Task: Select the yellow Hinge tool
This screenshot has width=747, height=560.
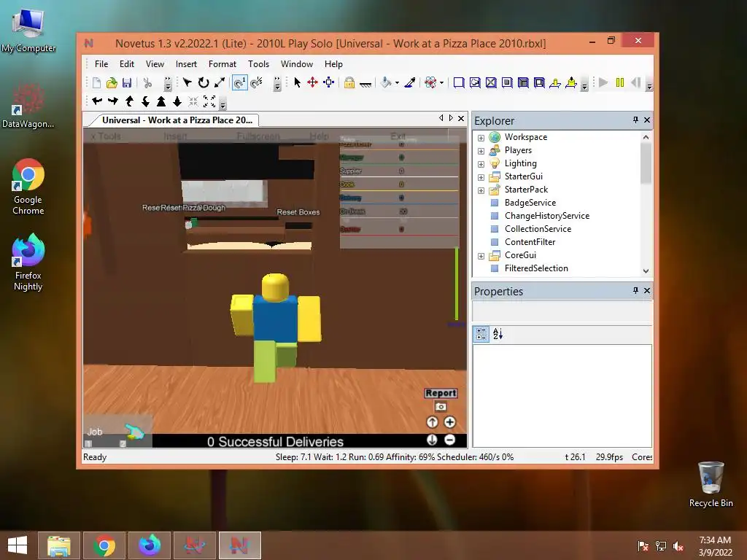Action: pyautogui.click(x=555, y=83)
